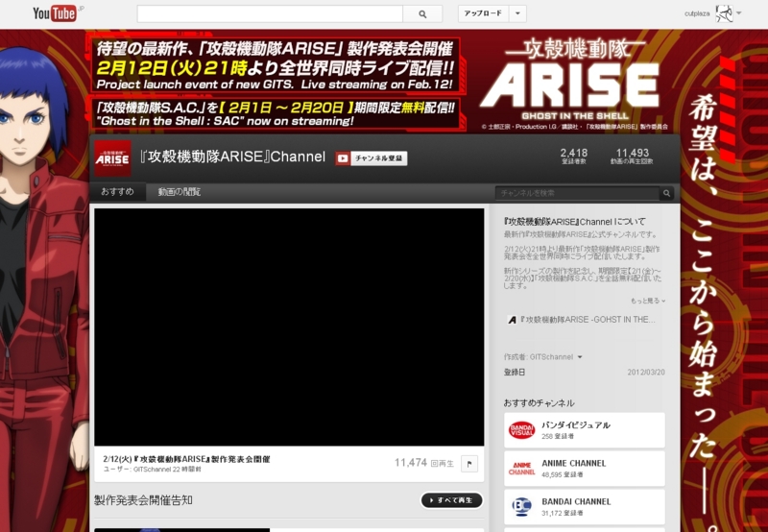Click the 製作発表会開催告知 section heading

pyautogui.click(x=143, y=500)
